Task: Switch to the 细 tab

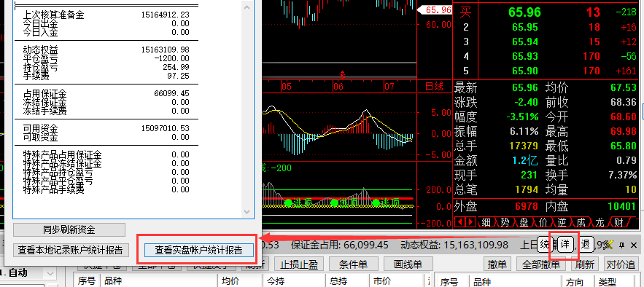Action: 486,223
